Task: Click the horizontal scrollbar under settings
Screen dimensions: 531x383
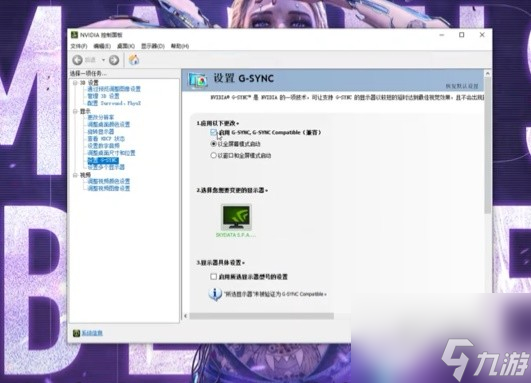Action: [x=261, y=316]
